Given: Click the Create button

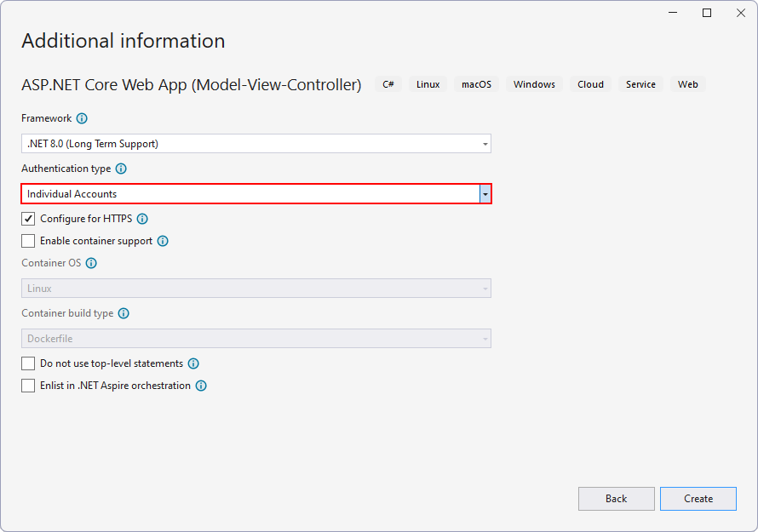Looking at the screenshot, I should (698, 499).
